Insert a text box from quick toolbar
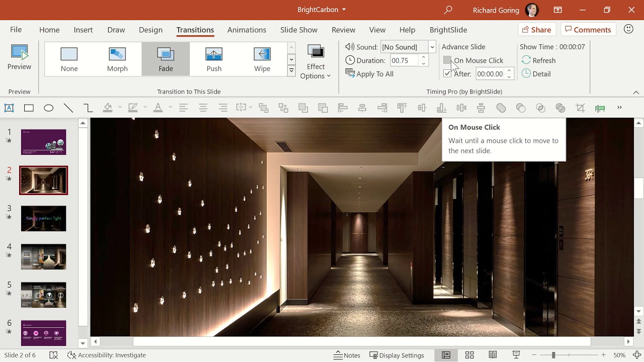Screen dimensions: 644x362 tap(9, 108)
